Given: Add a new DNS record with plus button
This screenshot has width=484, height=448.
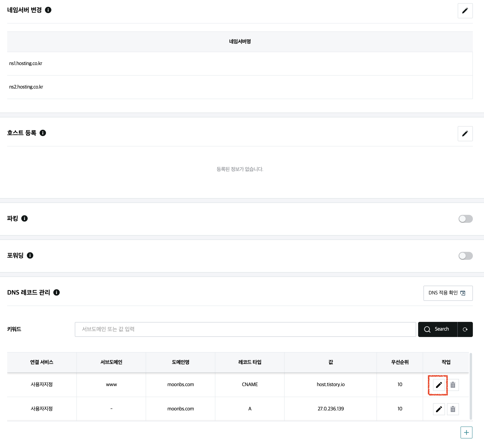Looking at the screenshot, I should click(x=466, y=432).
